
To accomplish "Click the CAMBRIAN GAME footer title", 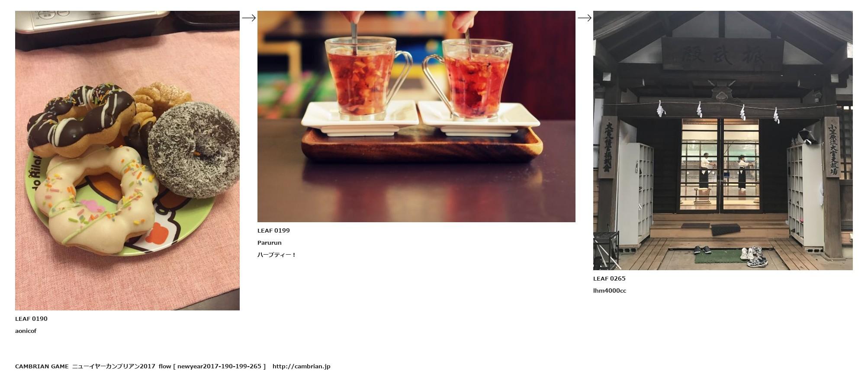I will [x=42, y=366].
